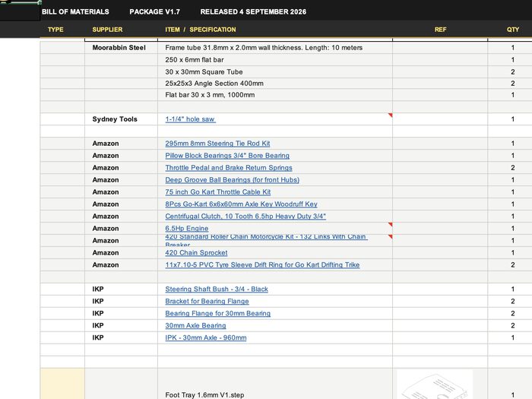Select the Flat bar 30 x 3 mm cell
The height and width of the screenshot is (399, 532).
[x=275, y=95]
